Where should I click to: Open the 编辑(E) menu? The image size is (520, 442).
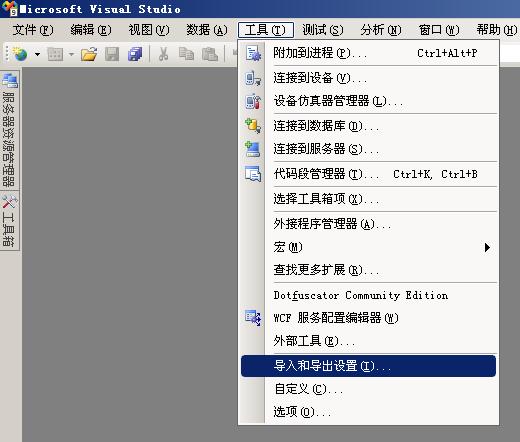point(91,30)
